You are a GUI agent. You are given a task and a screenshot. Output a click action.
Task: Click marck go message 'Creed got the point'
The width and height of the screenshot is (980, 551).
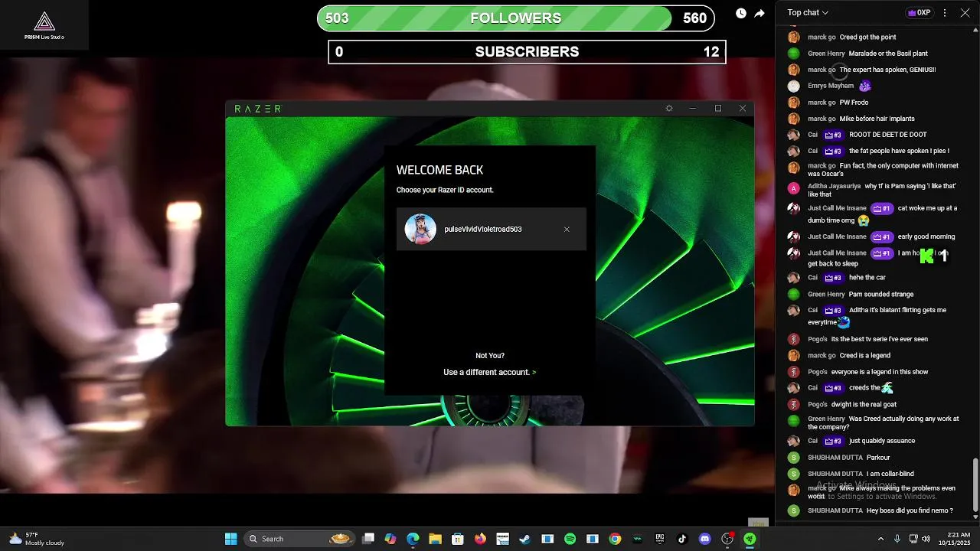tap(867, 37)
